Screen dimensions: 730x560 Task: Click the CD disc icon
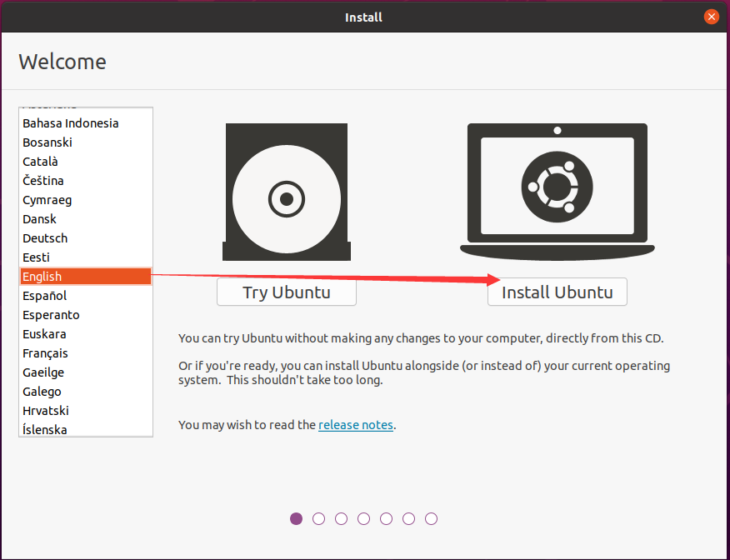point(287,192)
